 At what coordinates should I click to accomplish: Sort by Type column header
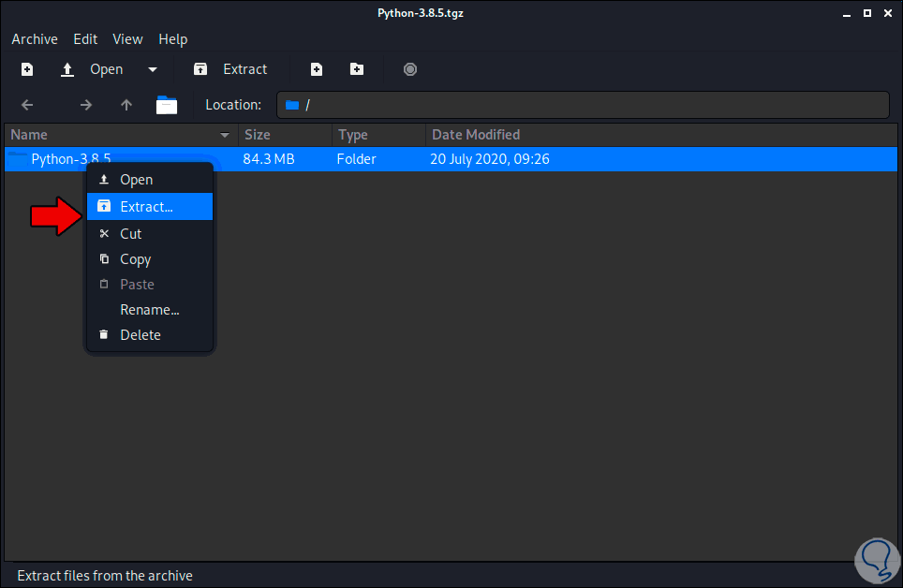[379, 135]
